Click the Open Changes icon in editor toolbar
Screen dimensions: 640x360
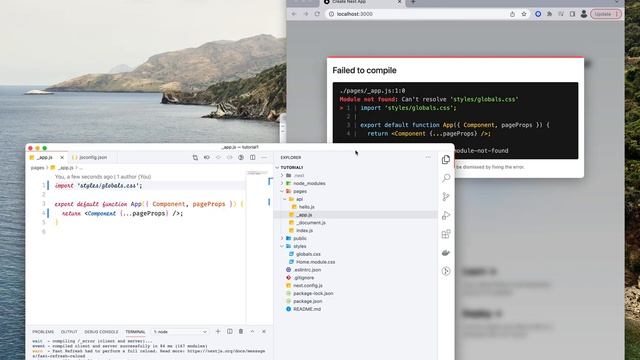point(195,157)
